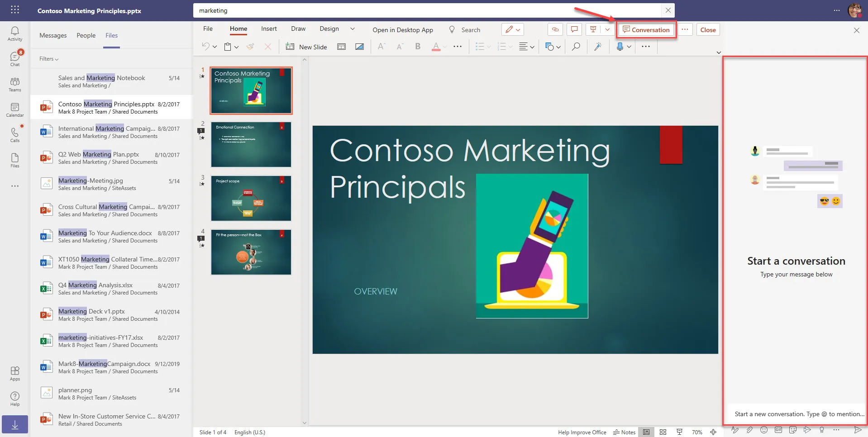Click the Format Painter icon

coord(250,47)
